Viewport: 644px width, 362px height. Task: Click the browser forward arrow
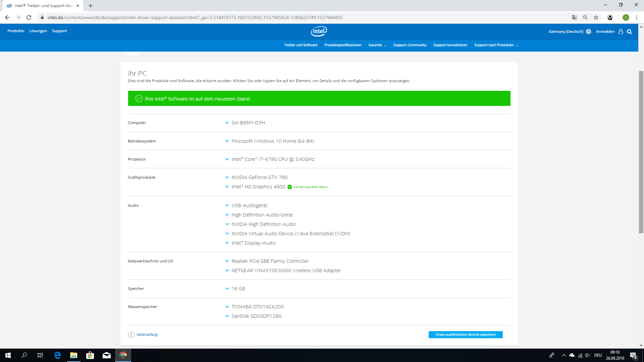(18, 17)
